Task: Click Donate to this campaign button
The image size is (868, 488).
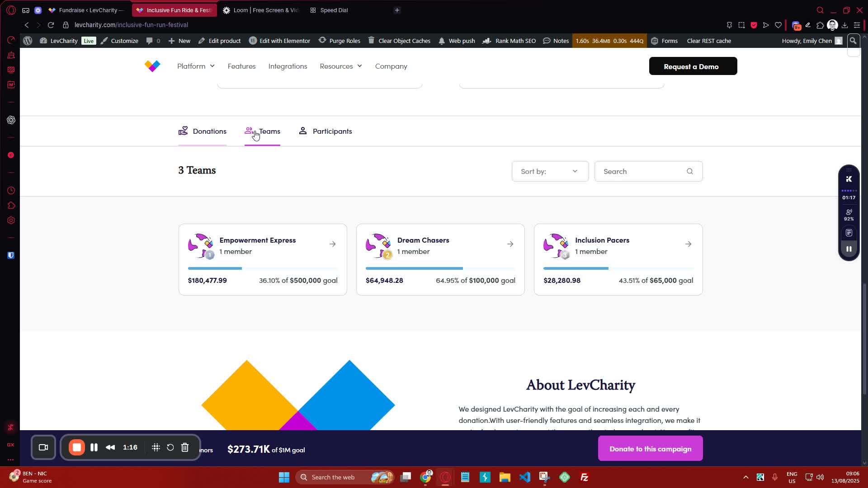Action: click(x=650, y=449)
